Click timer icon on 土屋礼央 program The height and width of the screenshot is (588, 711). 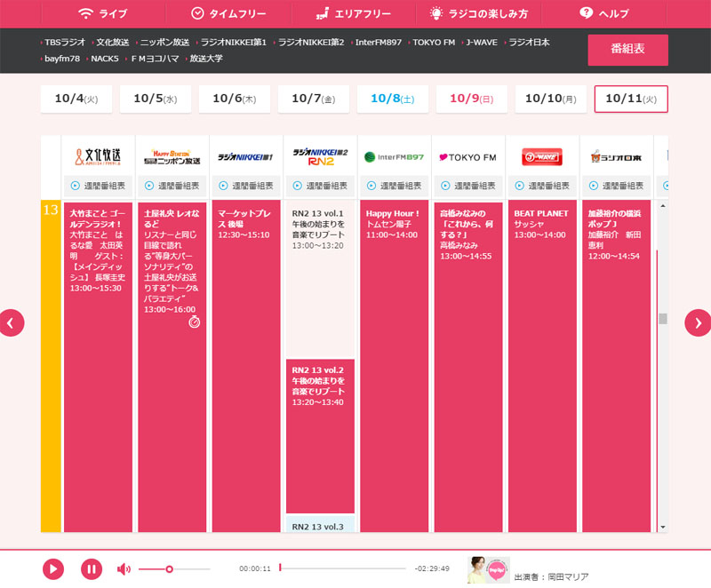click(194, 322)
